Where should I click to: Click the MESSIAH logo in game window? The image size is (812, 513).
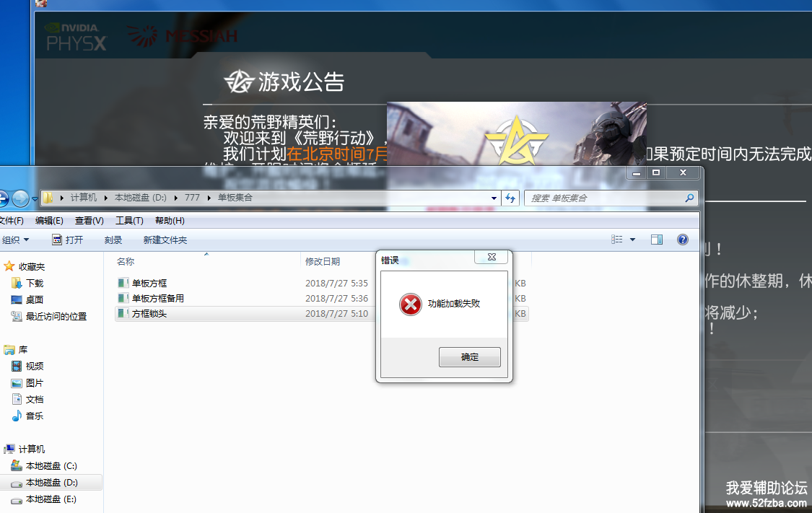tap(183, 35)
